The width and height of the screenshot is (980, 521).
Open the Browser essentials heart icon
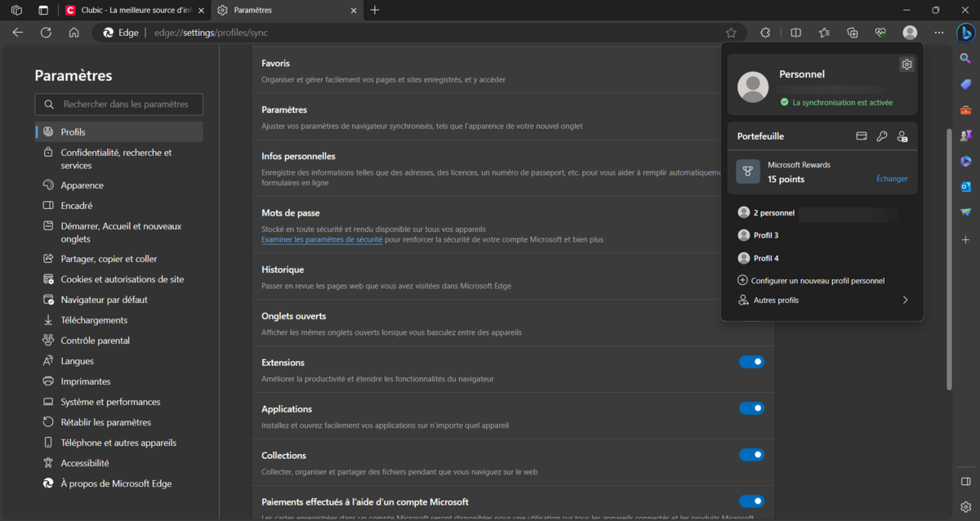[880, 33]
